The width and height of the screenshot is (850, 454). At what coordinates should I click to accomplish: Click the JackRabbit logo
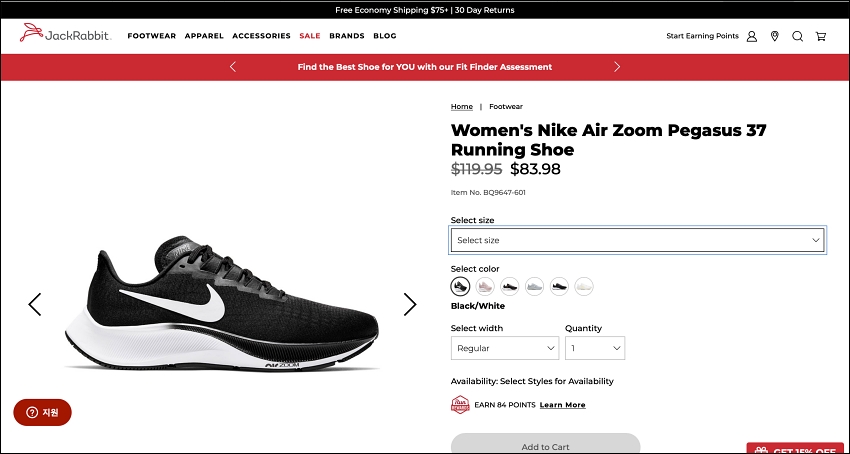[65, 33]
